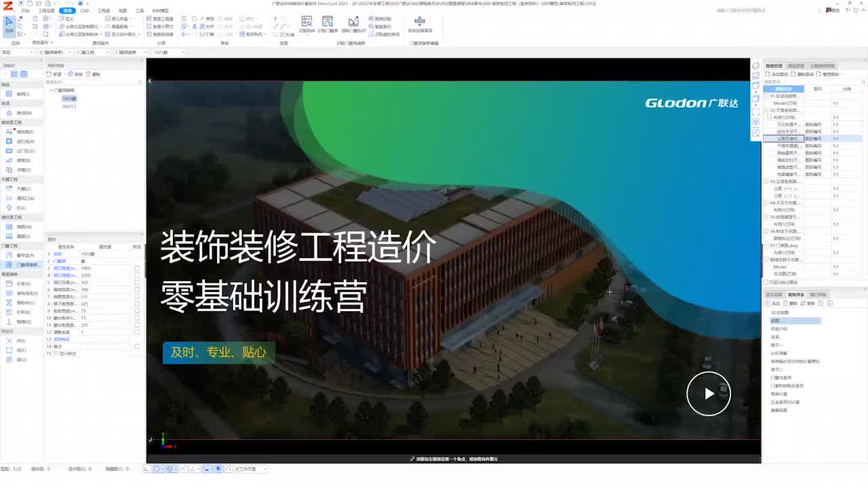This screenshot has width=868, height=488.
Task: Click 识别门窗表 ribbon icon
Action: tap(329, 25)
